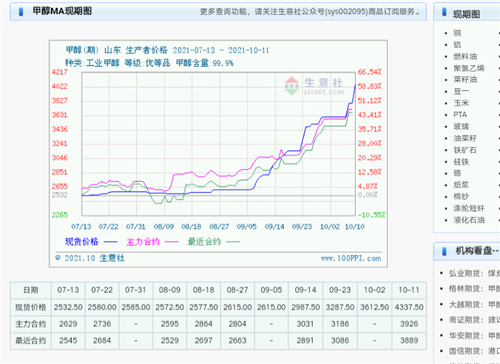Open the 豆一 link
The height and width of the screenshot is (364, 500).
461,91
